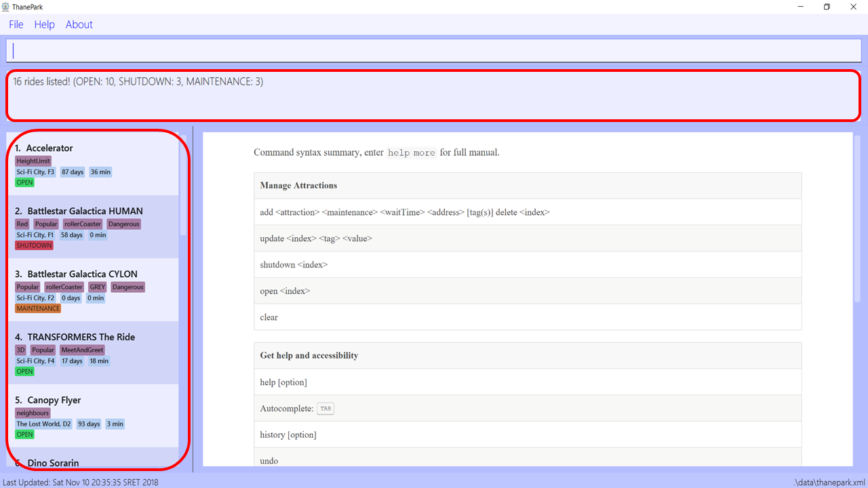Click the data\thanepark.xml file path

pos(829,483)
